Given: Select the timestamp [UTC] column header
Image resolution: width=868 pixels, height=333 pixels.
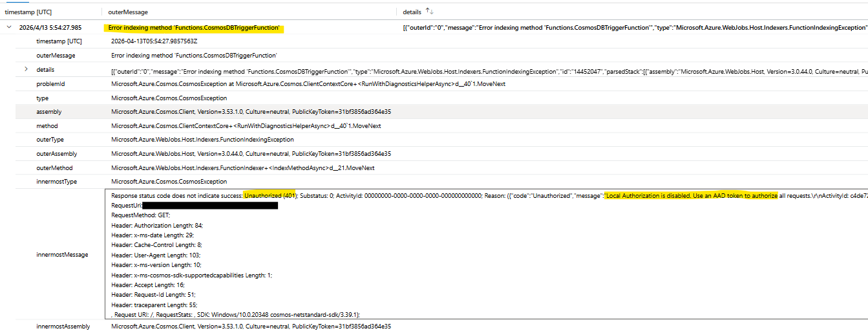Looking at the screenshot, I should [x=27, y=12].
